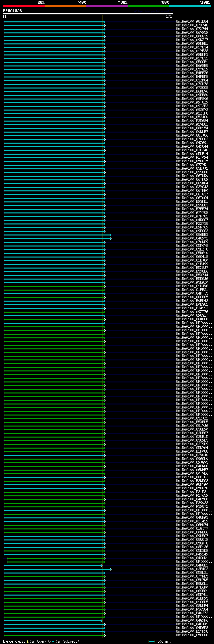This screenshot has height=644, width=214.
Task: Open hit UniRef100_A2ZIF8
Action: tap(192, 113)
